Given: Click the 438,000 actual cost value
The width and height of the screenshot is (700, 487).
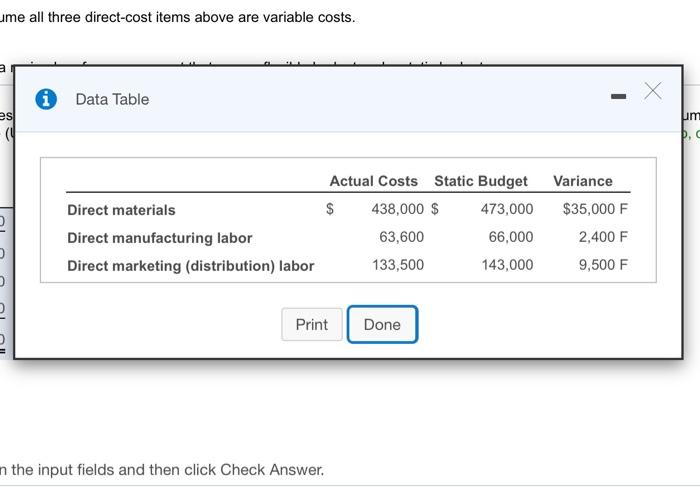Looking at the screenshot, I should (x=397, y=210).
